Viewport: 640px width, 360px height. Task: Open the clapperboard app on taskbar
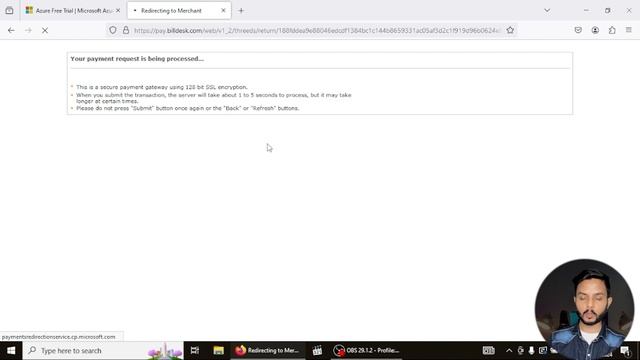317,351
